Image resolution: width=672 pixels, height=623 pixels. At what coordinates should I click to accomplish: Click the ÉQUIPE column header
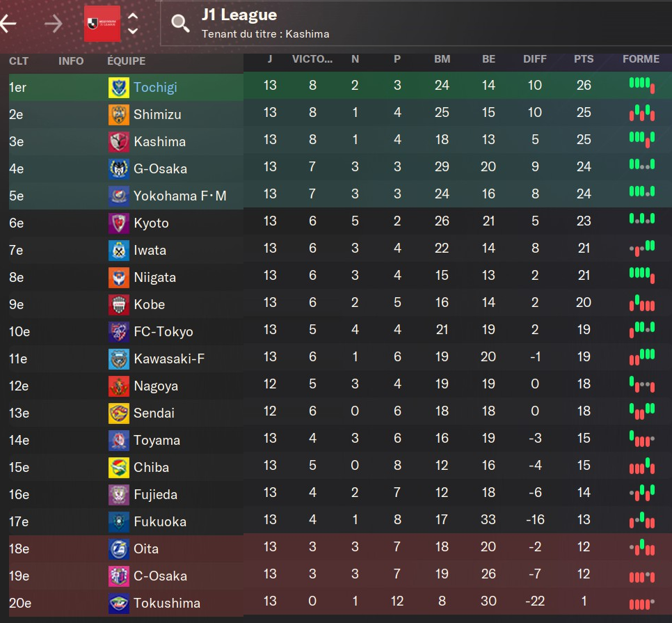126,61
